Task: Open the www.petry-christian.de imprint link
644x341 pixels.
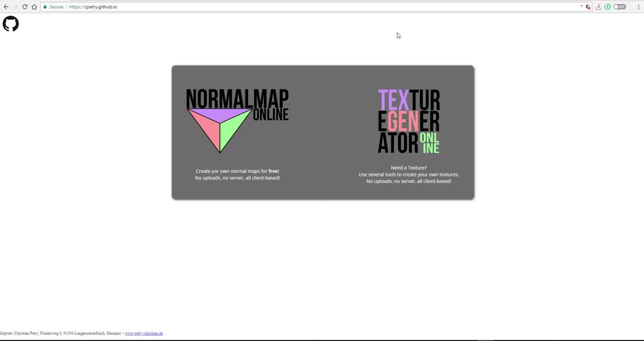Action: (144, 333)
